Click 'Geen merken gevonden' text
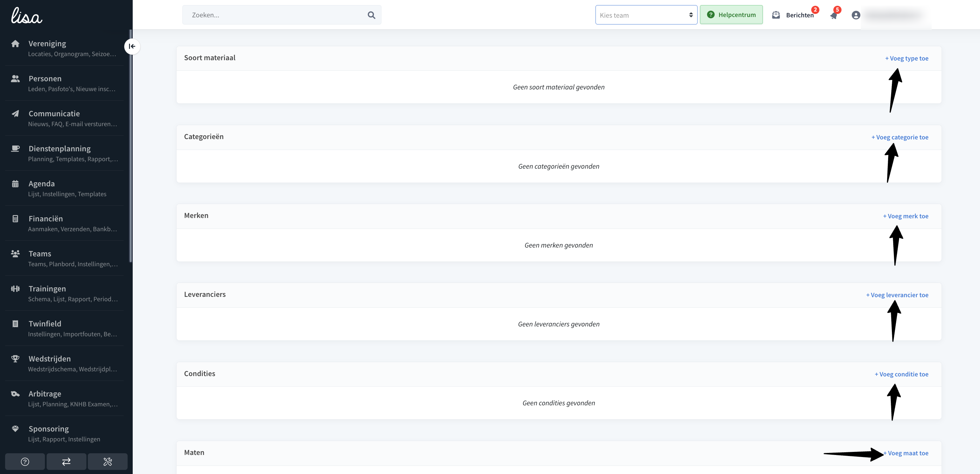Screen dimensions: 980x474 [558, 245]
